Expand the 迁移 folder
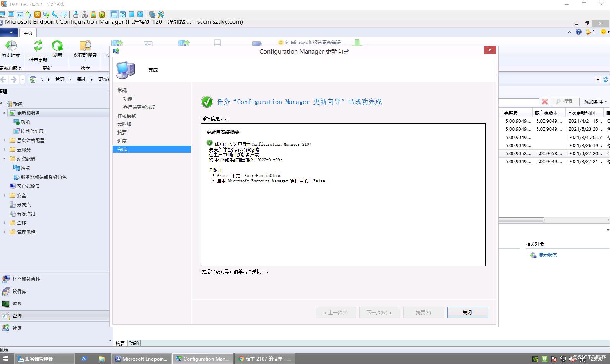This screenshot has width=610, height=364. coord(4,223)
